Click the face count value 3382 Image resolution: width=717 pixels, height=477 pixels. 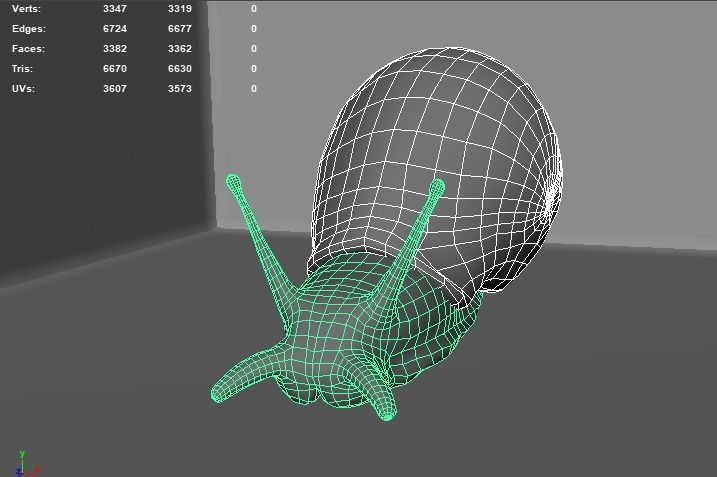(x=115, y=48)
